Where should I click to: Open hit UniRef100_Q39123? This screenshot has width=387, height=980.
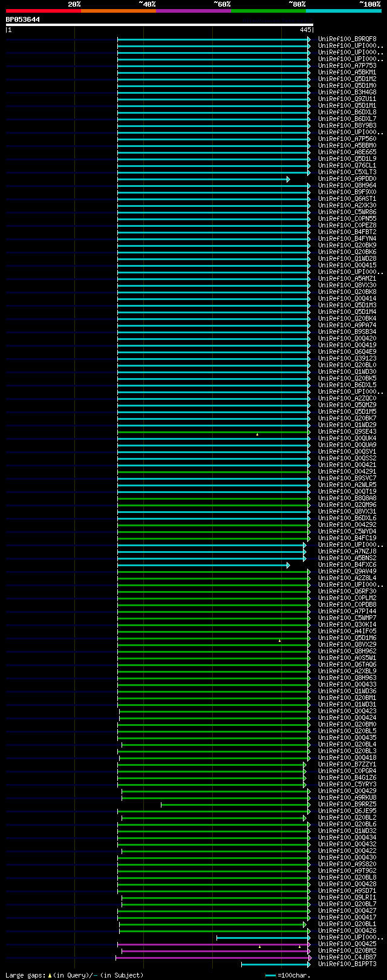pyautogui.click(x=347, y=358)
